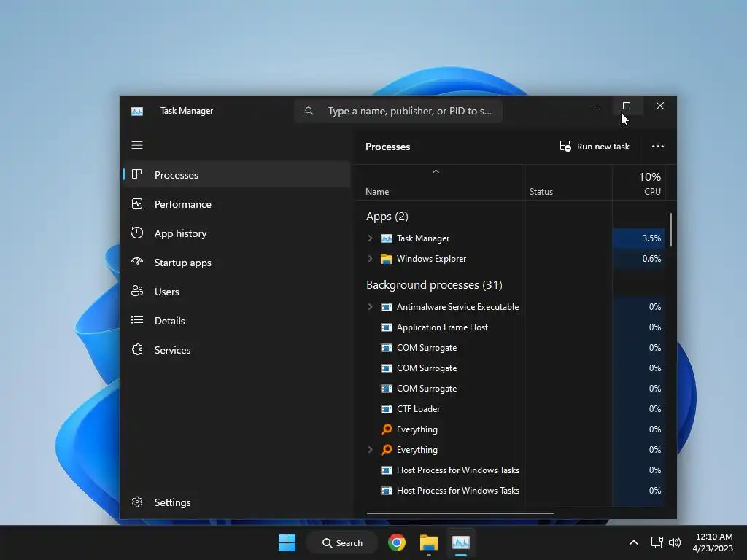
Task: Click the 0.6% CPU value
Action: [x=651, y=259]
